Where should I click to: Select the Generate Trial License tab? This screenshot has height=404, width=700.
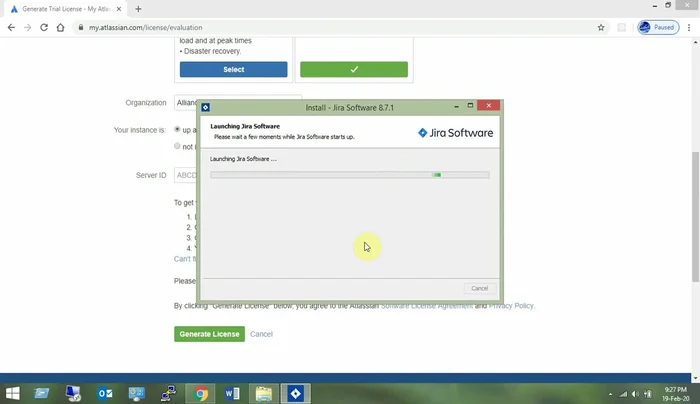point(66,9)
